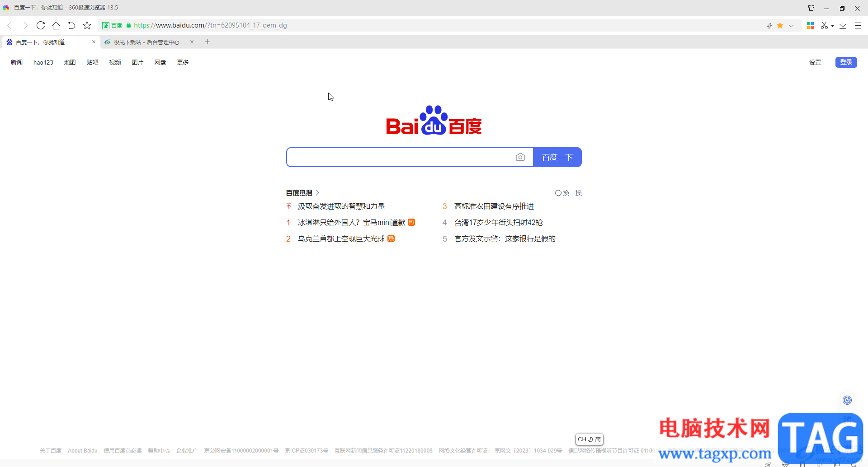Open 互联网新闻信息服务许可证11220180008 footer link
The width and height of the screenshot is (868, 467).
(x=383, y=451)
